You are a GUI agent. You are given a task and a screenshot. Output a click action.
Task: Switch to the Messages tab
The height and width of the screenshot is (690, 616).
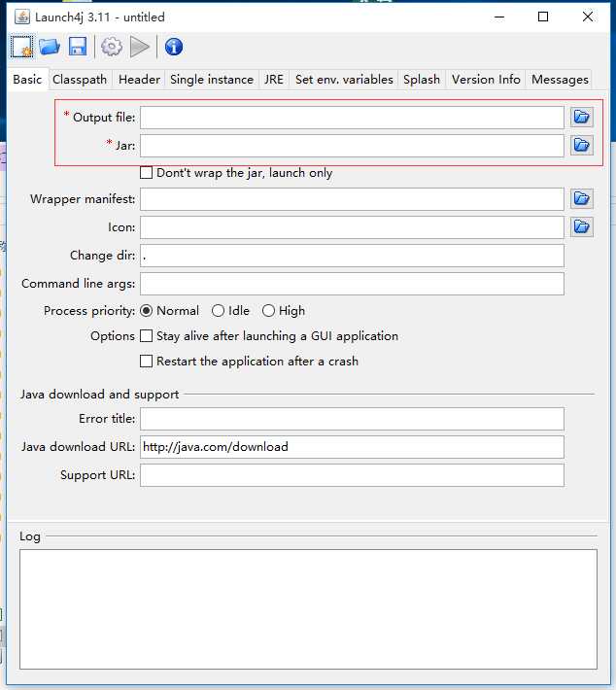click(x=560, y=80)
